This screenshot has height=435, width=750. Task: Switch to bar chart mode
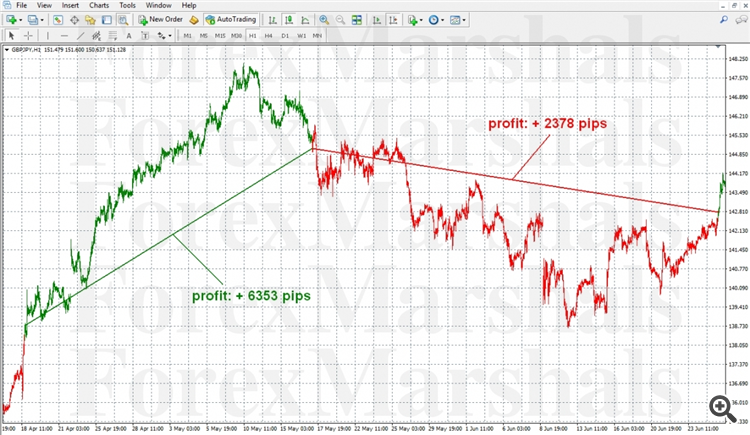[273, 20]
